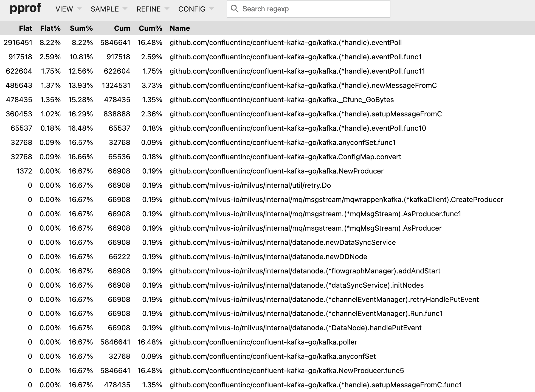This screenshot has width=535, height=392.
Task: Open the CONFIG menu
Action: (x=192, y=9)
